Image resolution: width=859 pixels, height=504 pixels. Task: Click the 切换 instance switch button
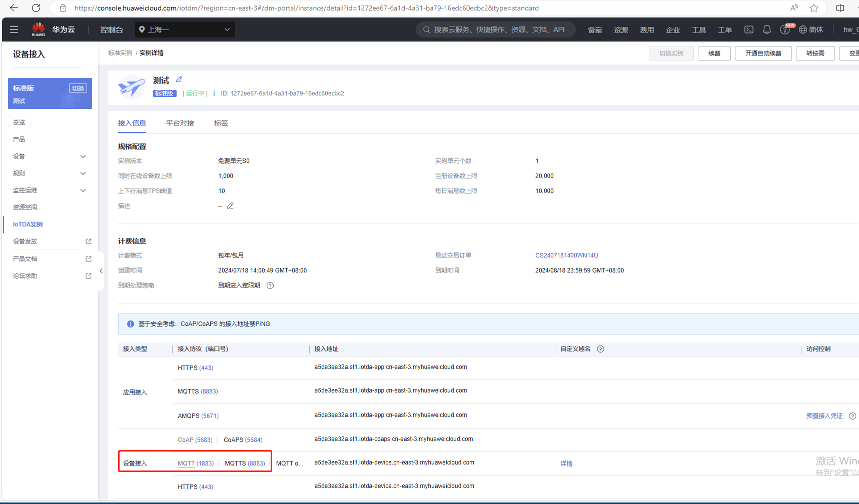[78, 88]
